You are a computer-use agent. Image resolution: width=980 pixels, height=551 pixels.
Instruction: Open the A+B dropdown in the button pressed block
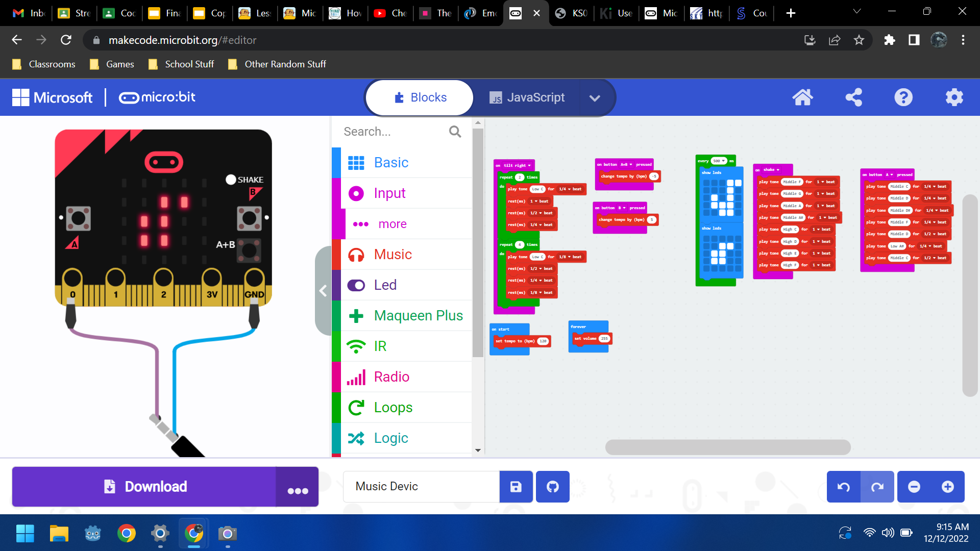coord(626,164)
